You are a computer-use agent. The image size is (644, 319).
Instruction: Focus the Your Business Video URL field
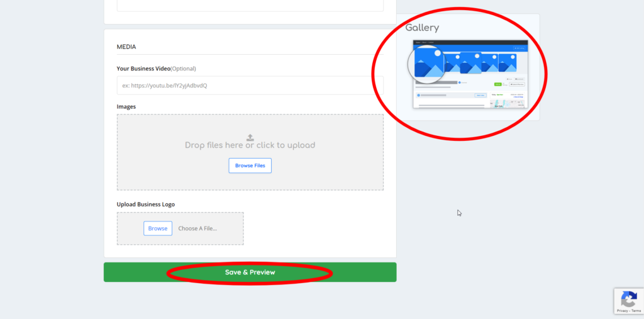pos(250,86)
